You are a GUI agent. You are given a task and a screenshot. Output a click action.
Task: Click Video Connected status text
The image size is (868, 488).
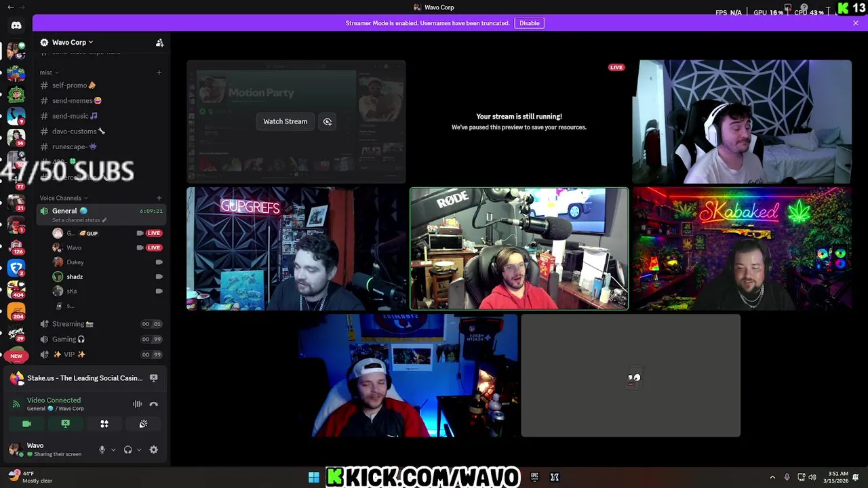tap(54, 400)
